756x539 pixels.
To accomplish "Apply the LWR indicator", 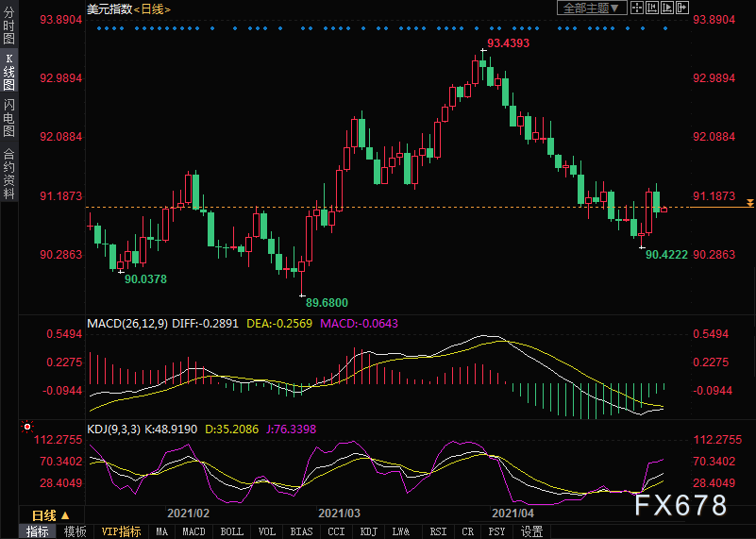I will tap(401, 531).
